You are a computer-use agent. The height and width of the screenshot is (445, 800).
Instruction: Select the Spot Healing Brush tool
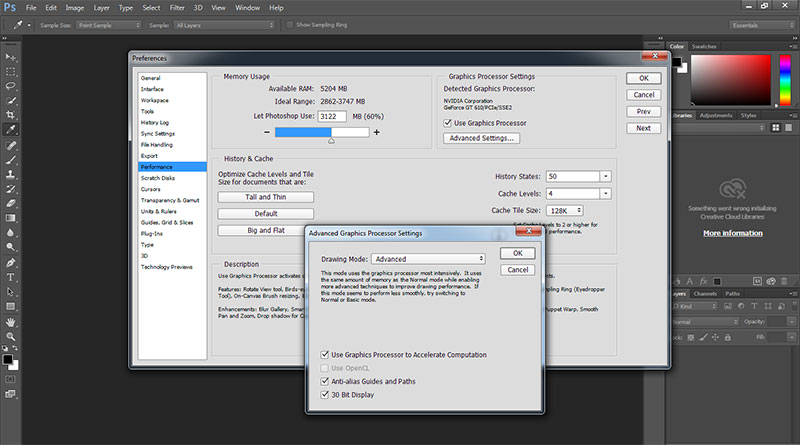[11, 145]
